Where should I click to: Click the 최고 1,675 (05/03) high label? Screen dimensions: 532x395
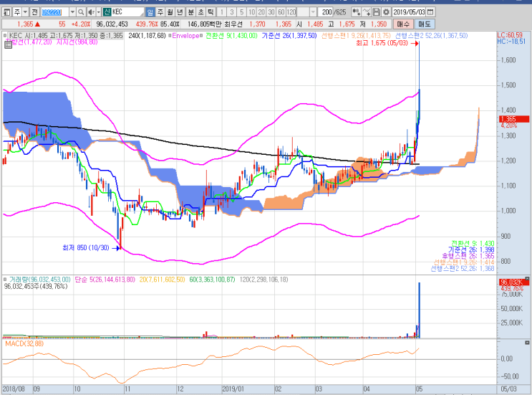point(382,43)
